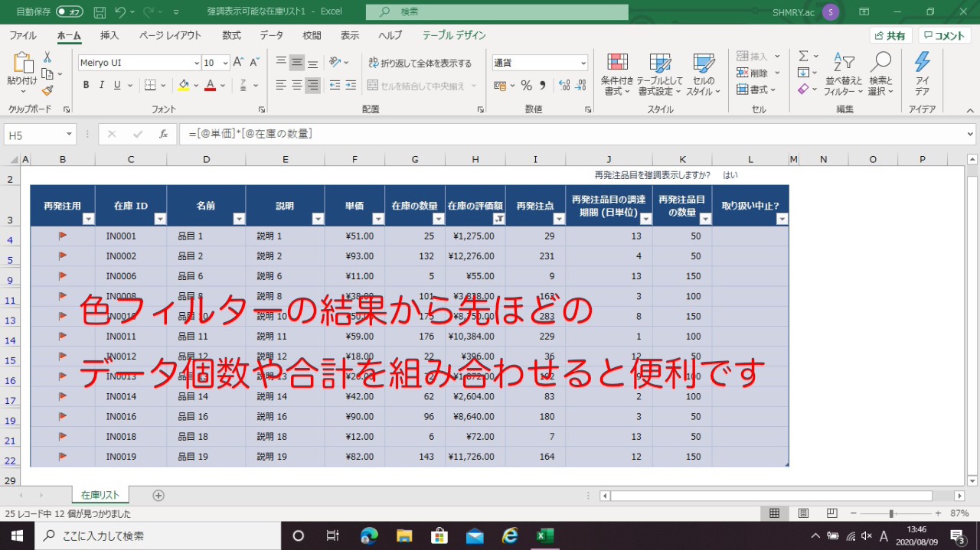Click the AutoSum Σ icon
980x550 pixels.
click(805, 55)
